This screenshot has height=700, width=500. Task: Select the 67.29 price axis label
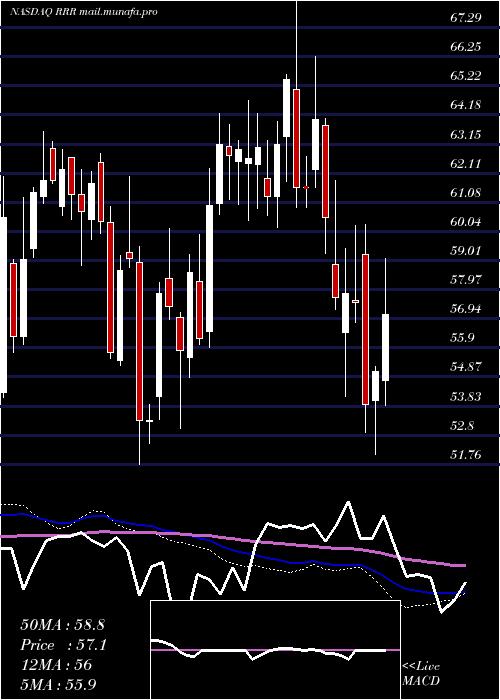pyautogui.click(x=466, y=17)
